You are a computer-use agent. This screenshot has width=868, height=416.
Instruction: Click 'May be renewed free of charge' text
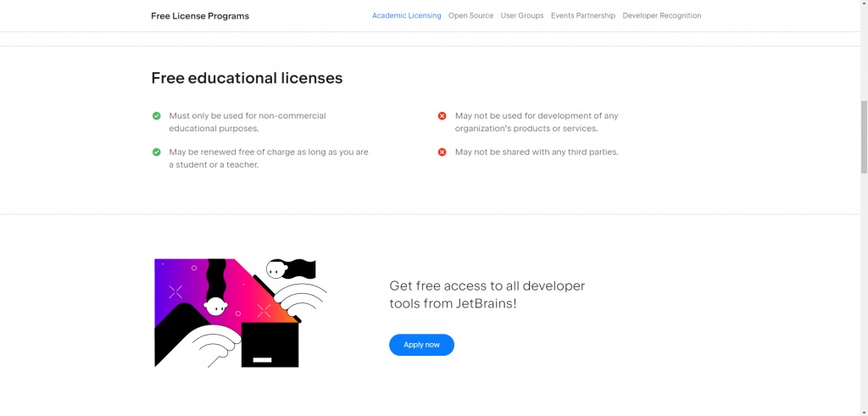(x=269, y=158)
